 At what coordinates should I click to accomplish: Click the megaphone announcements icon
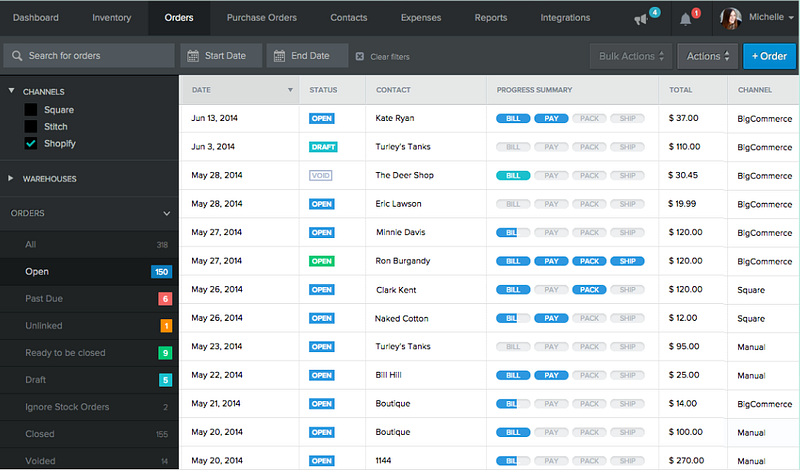[x=641, y=19]
